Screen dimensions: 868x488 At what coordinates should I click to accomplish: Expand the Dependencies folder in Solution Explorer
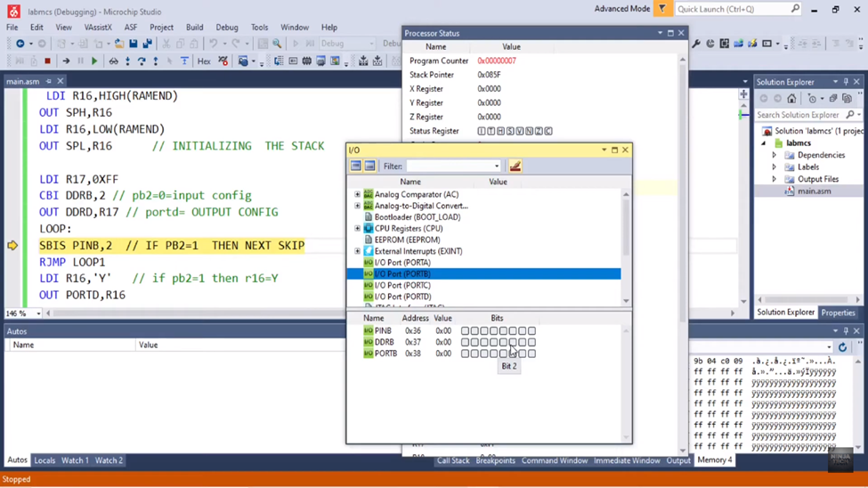775,155
